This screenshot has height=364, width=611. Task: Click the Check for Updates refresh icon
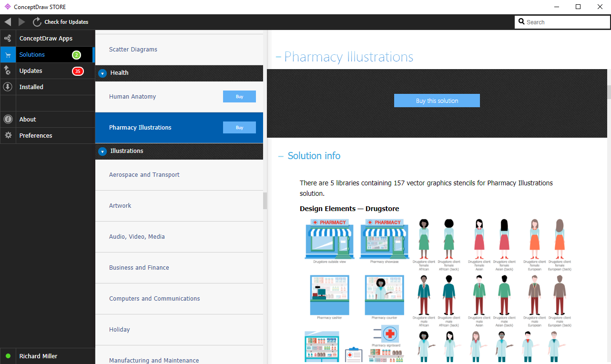point(37,22)
